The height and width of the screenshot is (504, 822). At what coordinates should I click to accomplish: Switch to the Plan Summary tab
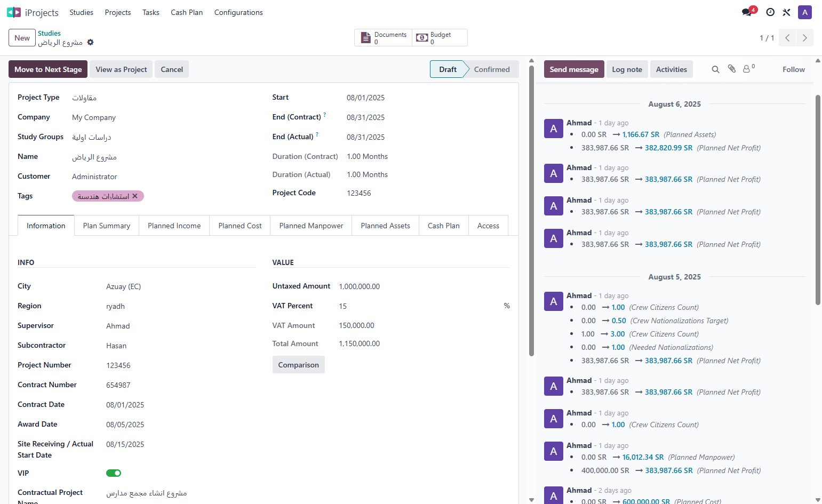(107, 226)
